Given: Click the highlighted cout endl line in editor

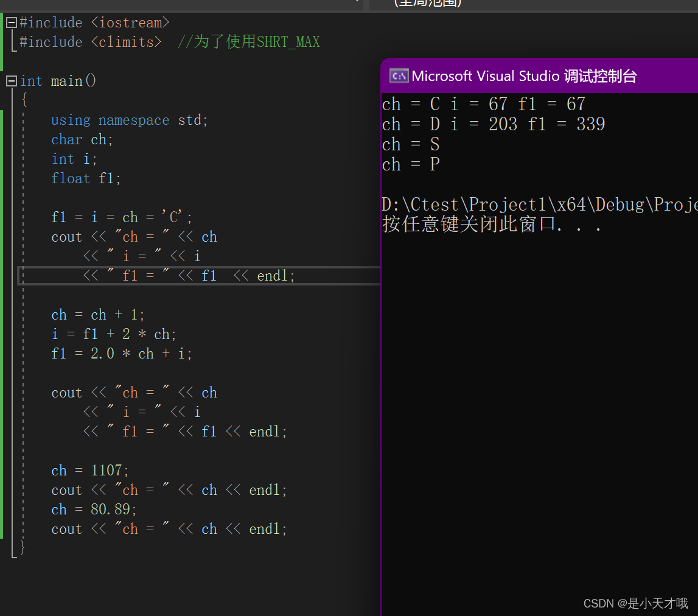Looking at the screenshot, I should coord(183,275).
